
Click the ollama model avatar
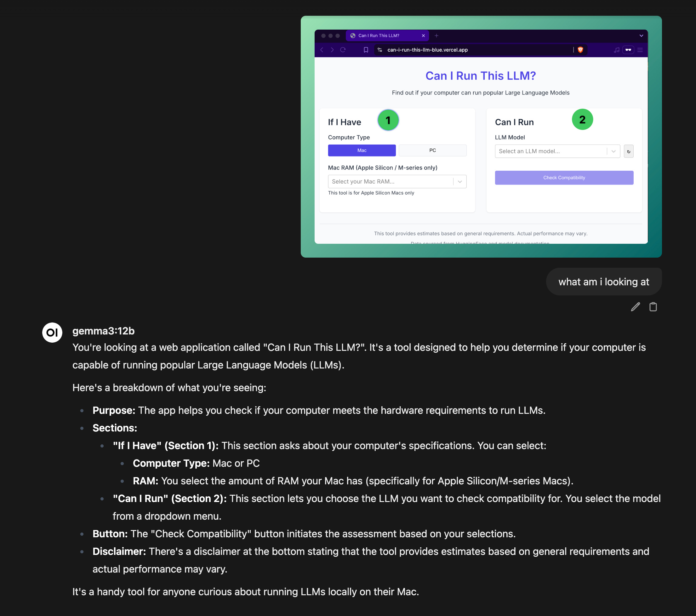coord(52,332)
